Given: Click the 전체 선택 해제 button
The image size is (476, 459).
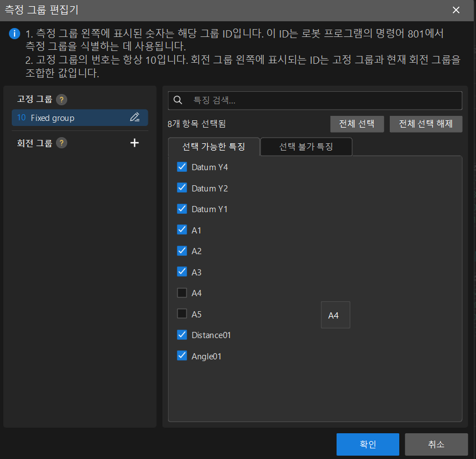Looking at the screenshot, I should tap(426, 124).
